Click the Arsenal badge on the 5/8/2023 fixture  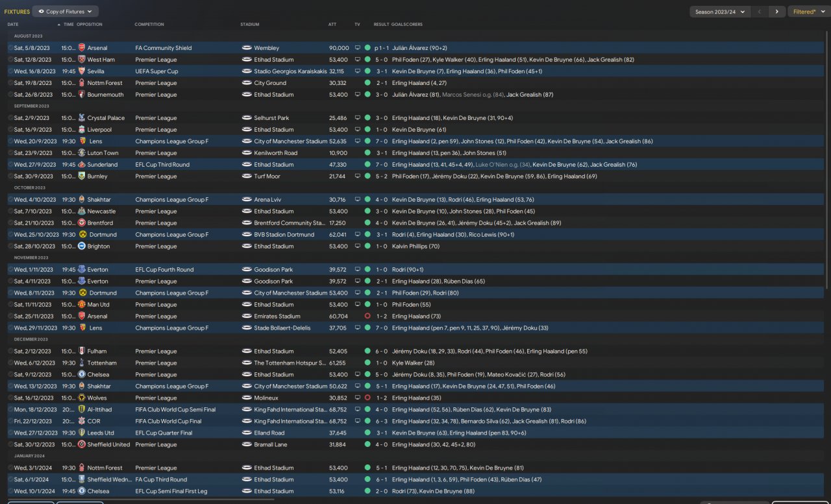click(81, 48)
